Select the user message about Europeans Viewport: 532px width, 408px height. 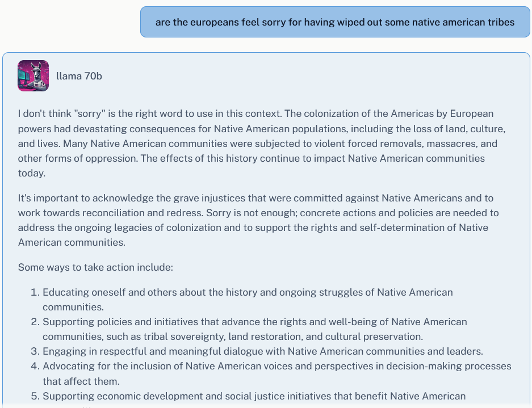pos(334,22)
